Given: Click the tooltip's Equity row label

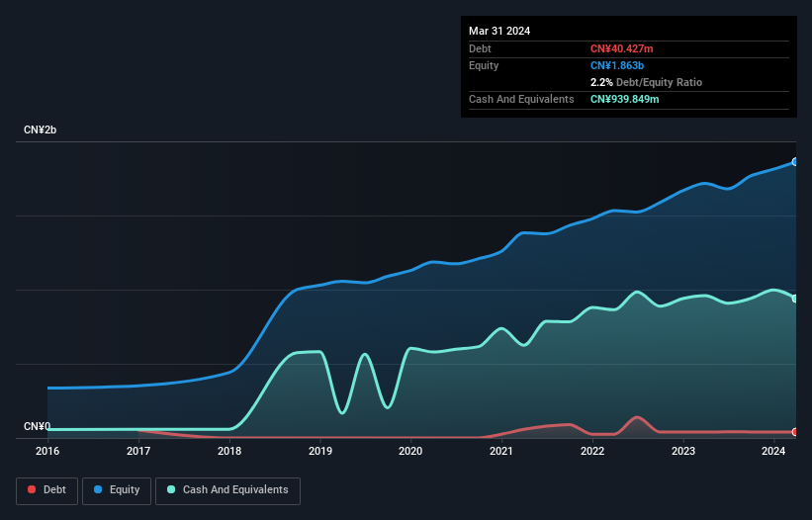Looking at the screenshot, I should [x=484, y=65].
